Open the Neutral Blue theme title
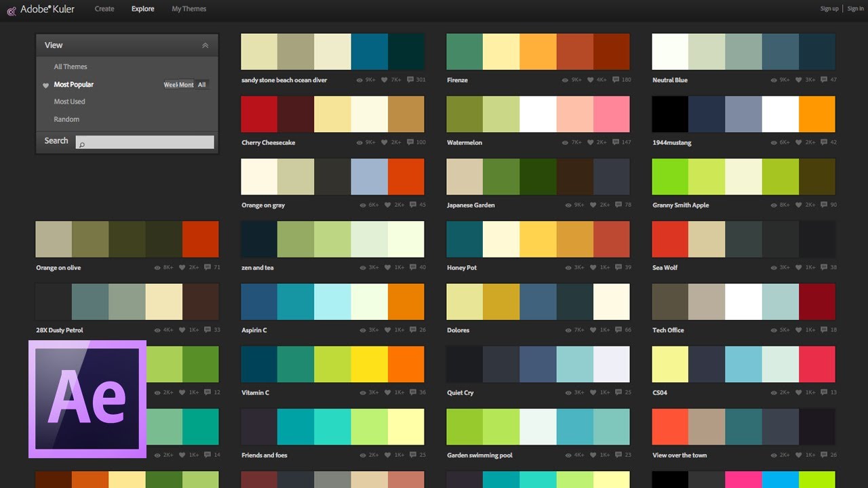The height and width of the screenshot is (488, 868). pyautogui.click(x=670, y=81)
